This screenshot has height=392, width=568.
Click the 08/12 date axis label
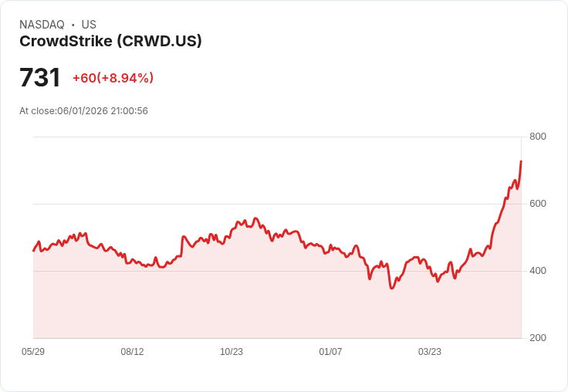[132, 352]
